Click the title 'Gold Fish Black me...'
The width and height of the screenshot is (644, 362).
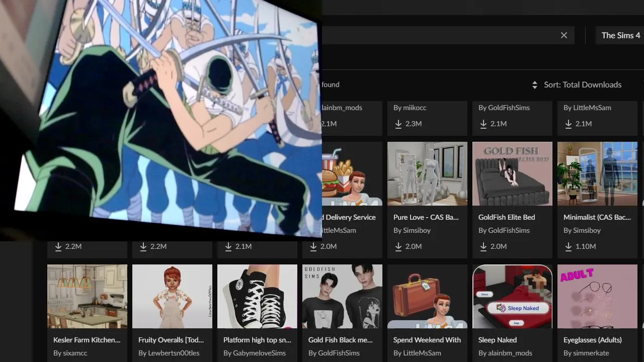click(x=341, y=340)
